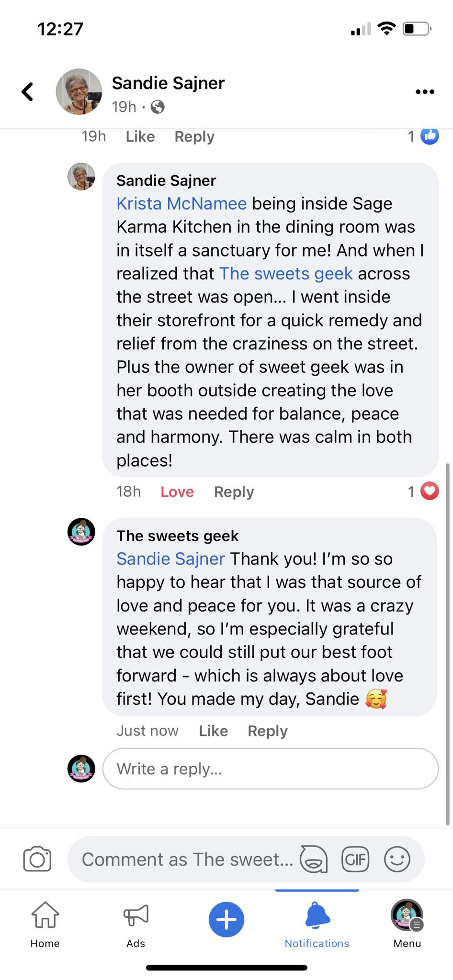
Task: Open the Notifications bell tab
Action: [317, 924]
